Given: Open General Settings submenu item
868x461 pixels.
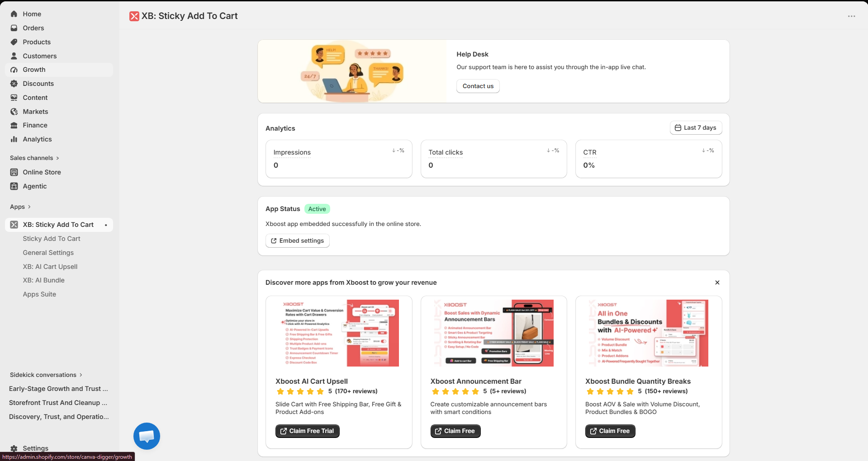Looking at the screenshot, I should (48, 253).
